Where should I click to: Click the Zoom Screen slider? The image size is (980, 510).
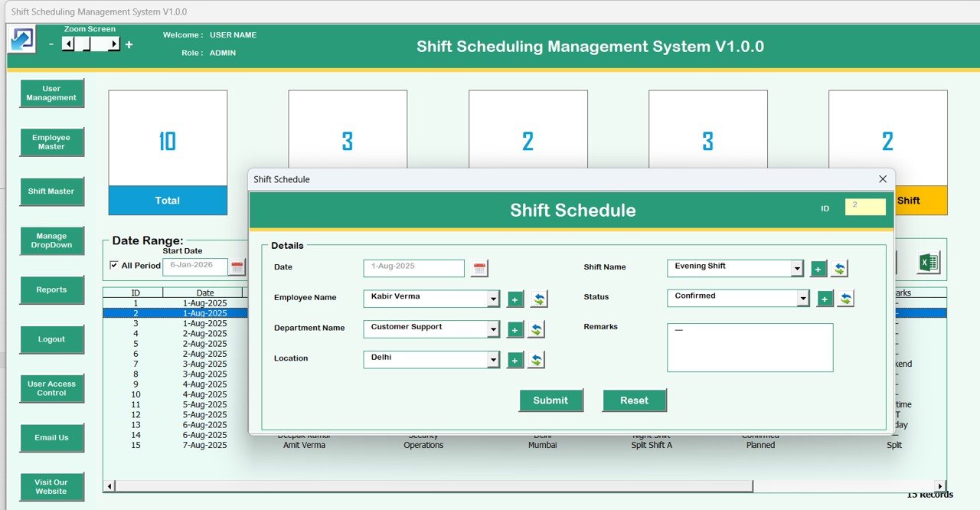tap(91, 44)
